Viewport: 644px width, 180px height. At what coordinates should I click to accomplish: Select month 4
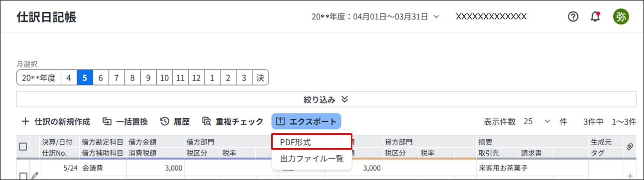pos(69,78)
